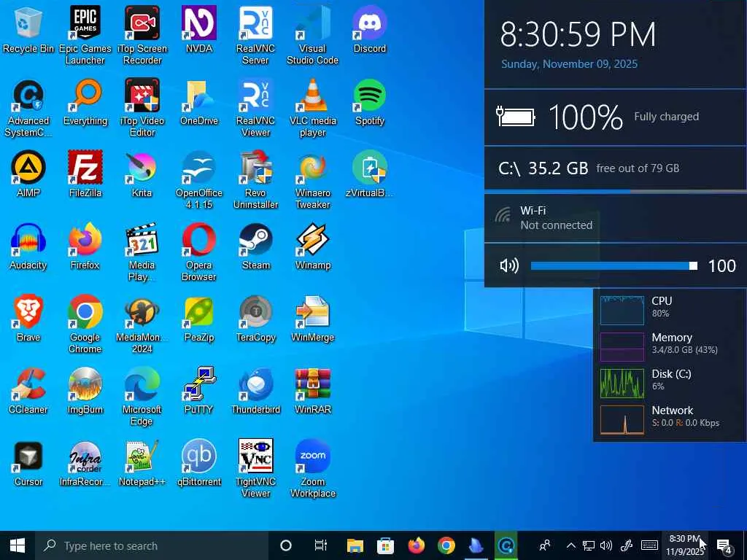Click the CPU 80% usage graph

click(622, 309)
